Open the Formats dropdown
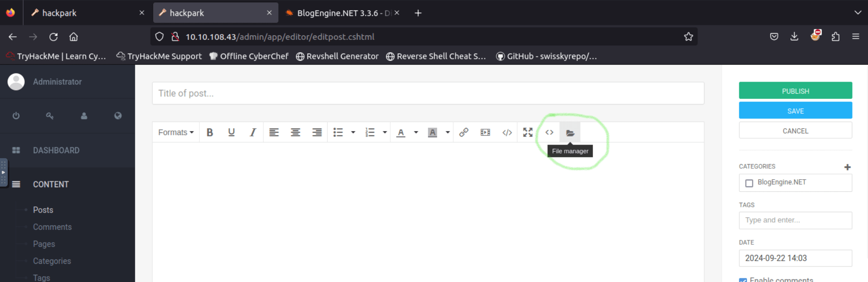868x282 pixels. 176,132
